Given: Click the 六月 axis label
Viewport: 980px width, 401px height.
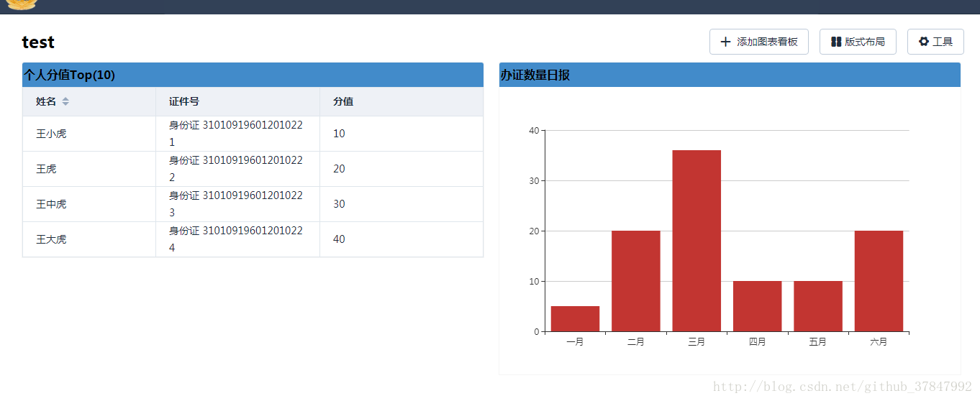Looking at the screenshot, I should (x=879, y=342).
